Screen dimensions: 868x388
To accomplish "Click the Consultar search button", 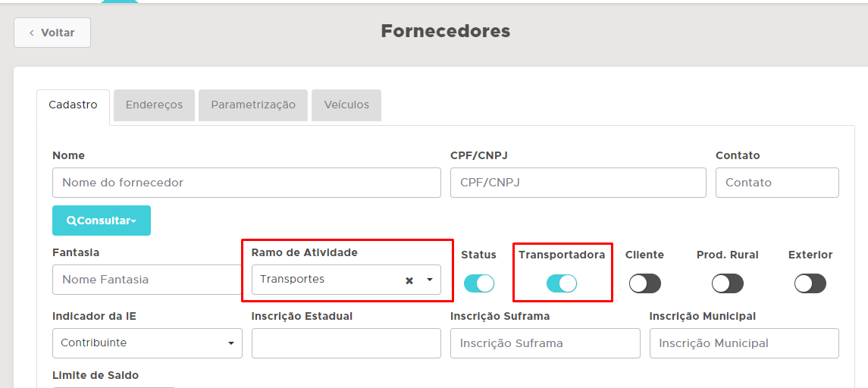I will click(x=102, y=221).
